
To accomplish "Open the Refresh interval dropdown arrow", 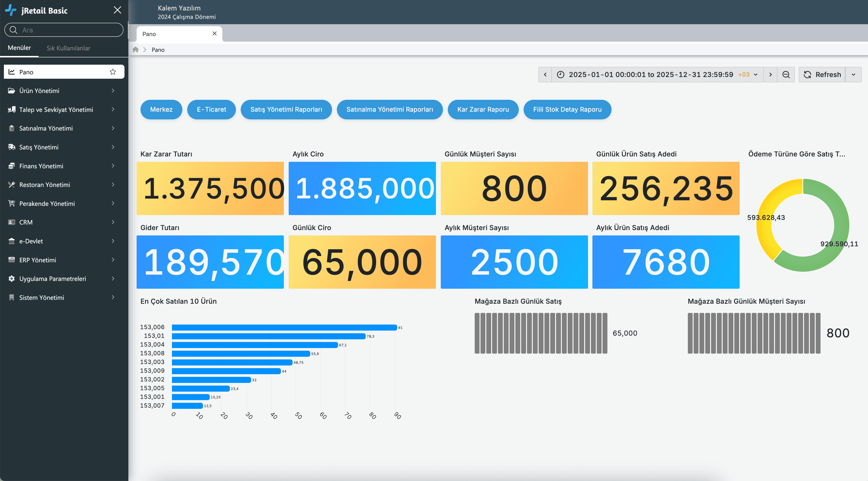I will [853, 75].
